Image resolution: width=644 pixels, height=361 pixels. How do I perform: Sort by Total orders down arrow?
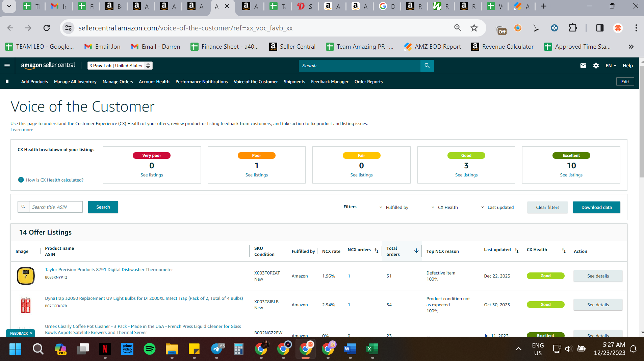pos(416,251)
